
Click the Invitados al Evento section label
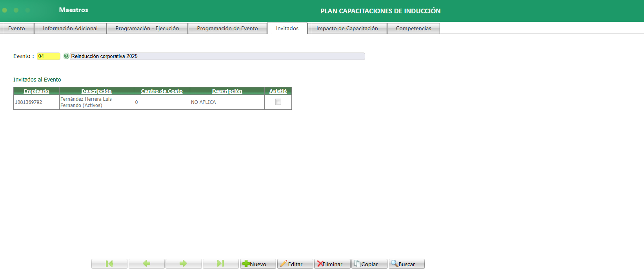tap(37, 80)
